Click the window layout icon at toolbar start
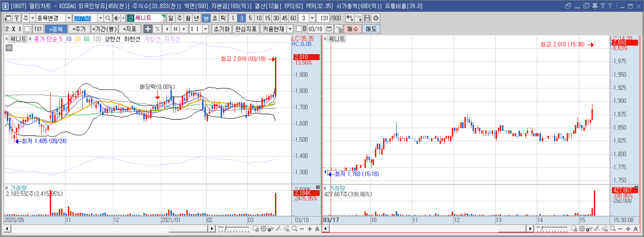This screenshot has height=237, width=644. click(8, 18)
